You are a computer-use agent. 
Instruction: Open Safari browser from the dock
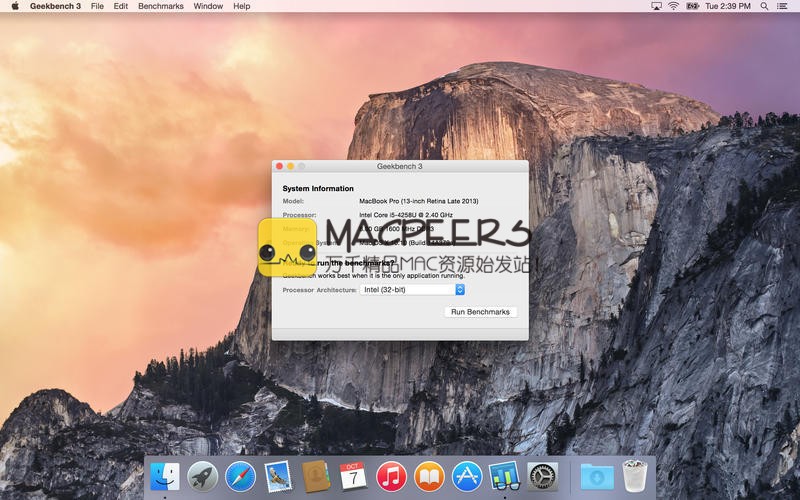pos(240,477)
